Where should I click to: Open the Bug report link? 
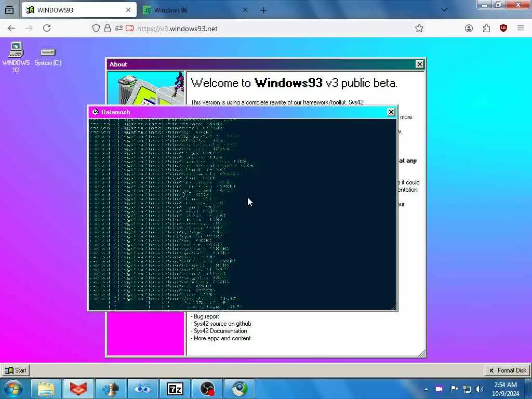pyautogui.click(x=206, y=316)
